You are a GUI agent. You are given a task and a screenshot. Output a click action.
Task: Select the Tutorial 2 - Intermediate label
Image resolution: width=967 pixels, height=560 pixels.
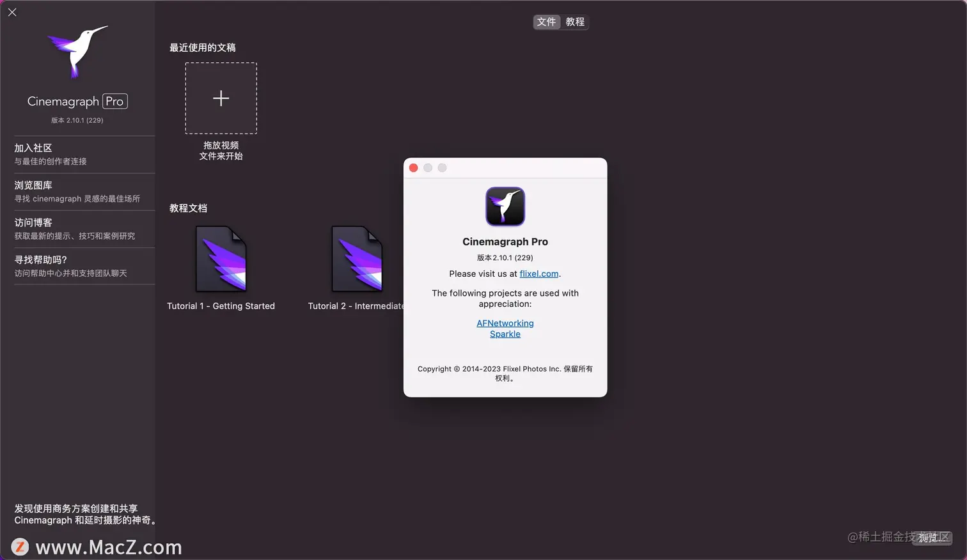(x=356, y=306)
